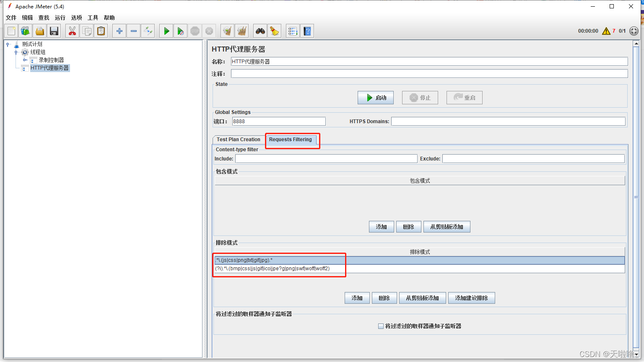644x362 pixels.
Task: Click the Content-type Include field
Action: click(326, 159)
